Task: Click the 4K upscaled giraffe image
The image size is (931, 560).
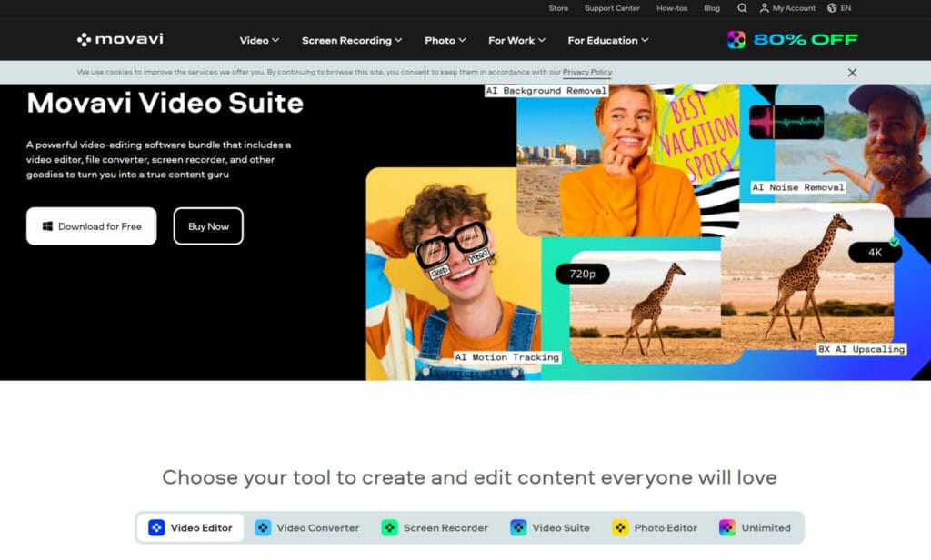Action: 807,276
